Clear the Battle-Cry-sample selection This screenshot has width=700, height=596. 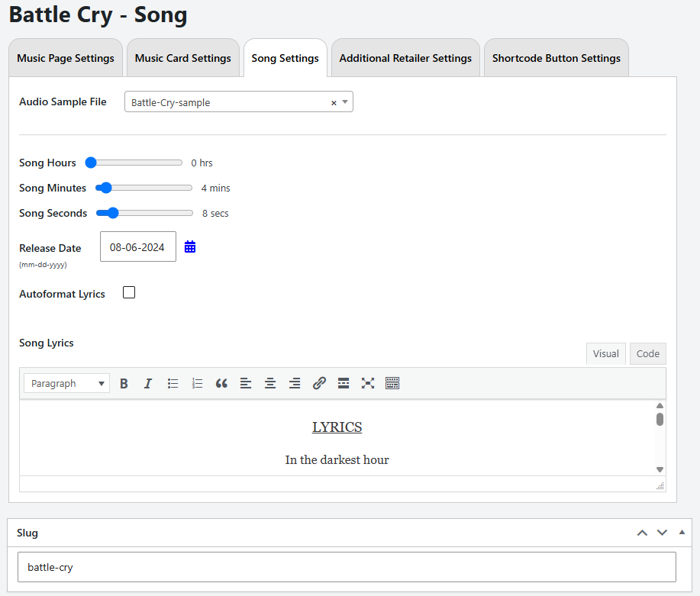(334, 103)
